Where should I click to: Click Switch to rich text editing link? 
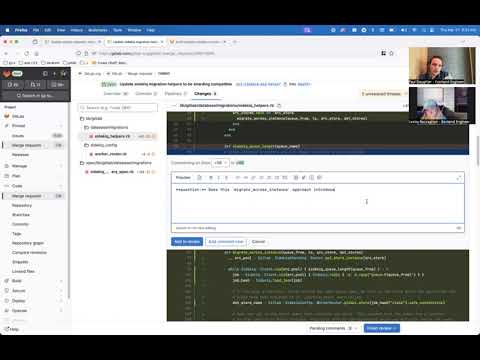coord(196,228)
